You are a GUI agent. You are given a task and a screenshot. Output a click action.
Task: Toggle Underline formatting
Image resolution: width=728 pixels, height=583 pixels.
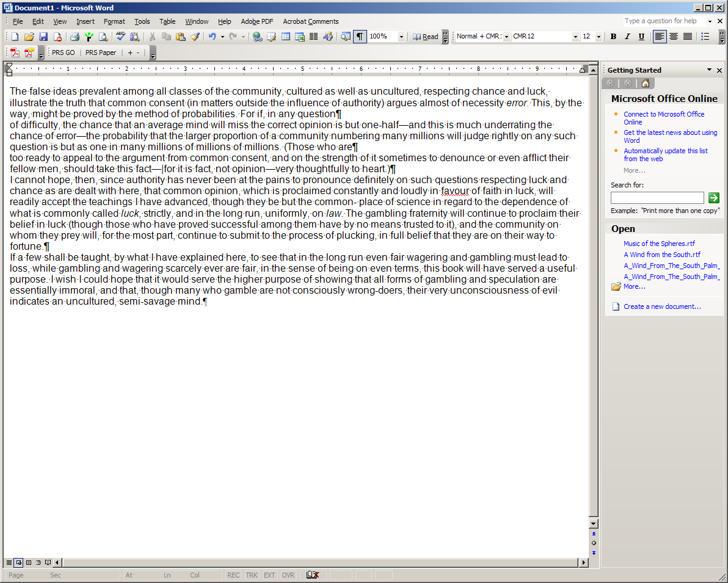pos(641,37)
